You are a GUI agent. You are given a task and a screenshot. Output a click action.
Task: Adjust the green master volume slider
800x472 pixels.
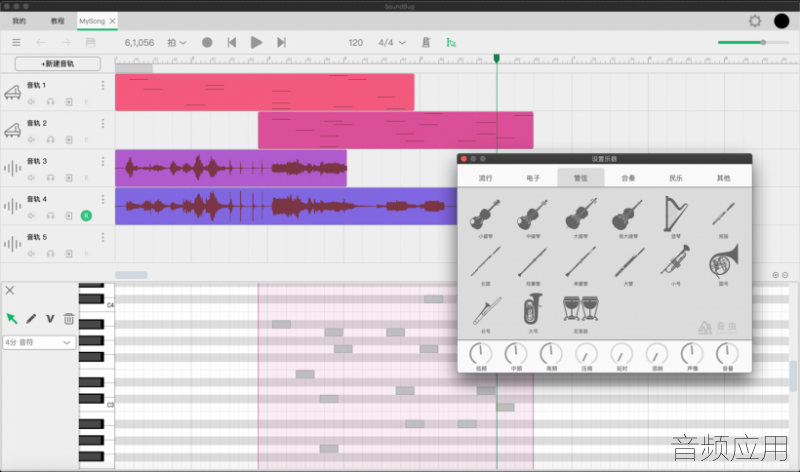click(x=753, y=42)
